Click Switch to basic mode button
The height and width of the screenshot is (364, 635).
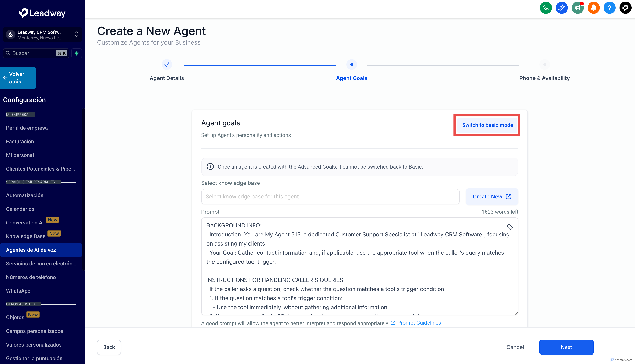point(487,125)
